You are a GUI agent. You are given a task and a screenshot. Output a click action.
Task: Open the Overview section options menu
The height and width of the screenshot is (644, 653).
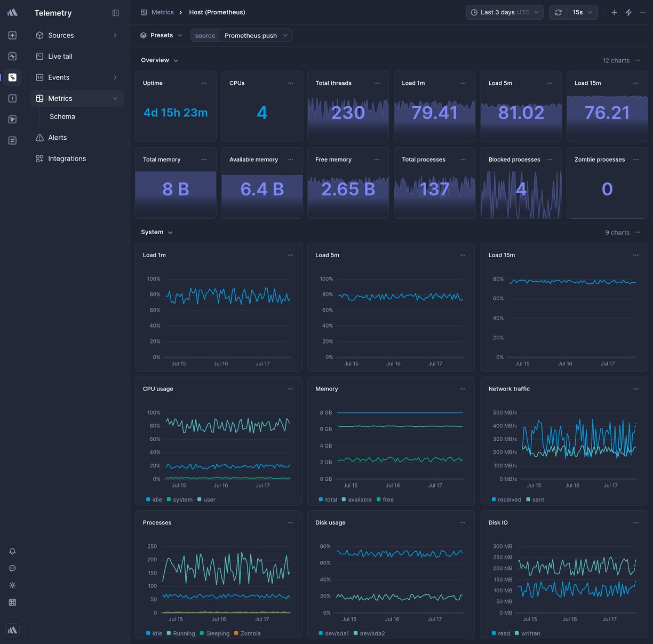tap(638, 60)
